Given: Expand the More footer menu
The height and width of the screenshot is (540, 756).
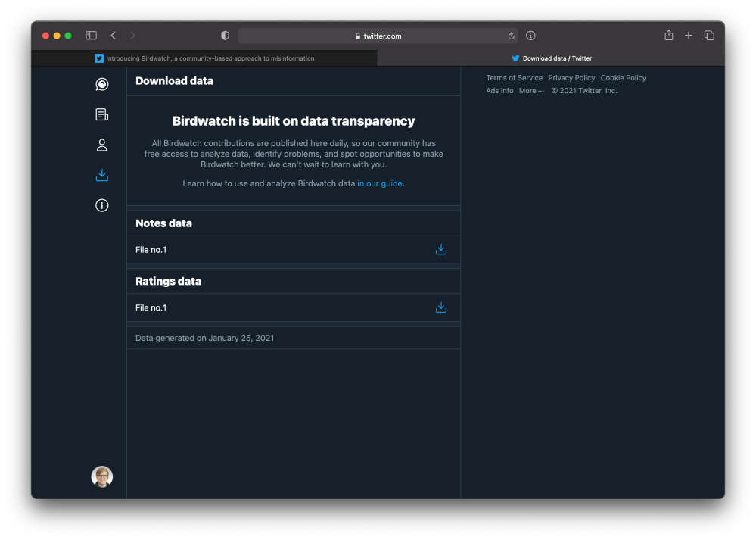Looking at the screenshot, I should tap(531, 91).
